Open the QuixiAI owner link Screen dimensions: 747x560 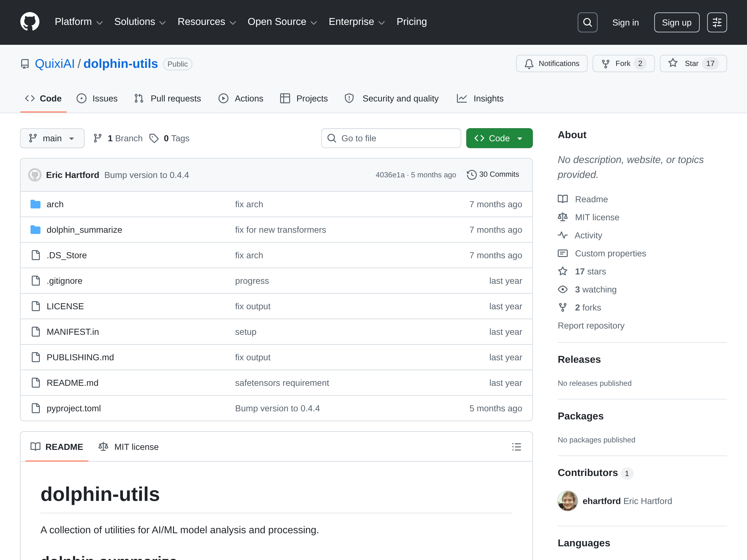pos(55,64)
